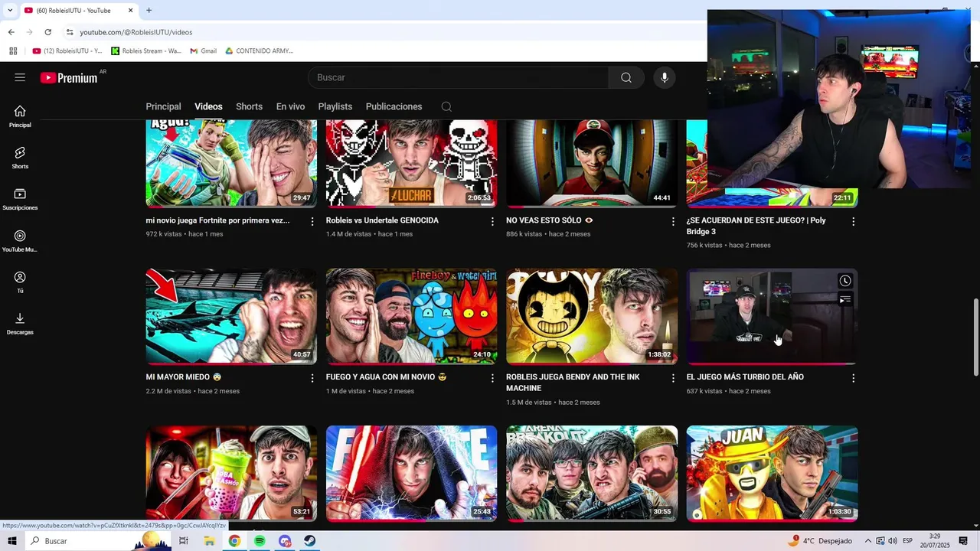Screen dimensions: 980x551
Task: Open a new browser tab
Action: point(149,10)
